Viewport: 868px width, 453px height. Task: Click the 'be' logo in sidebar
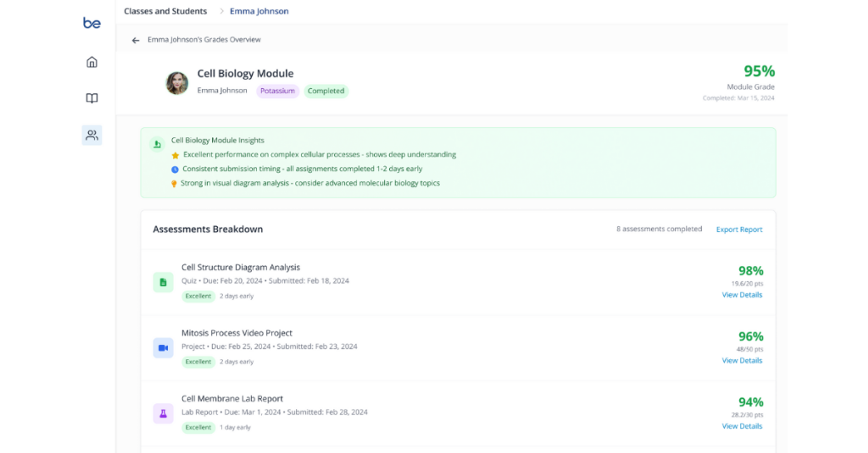click(x=92, y=23)
